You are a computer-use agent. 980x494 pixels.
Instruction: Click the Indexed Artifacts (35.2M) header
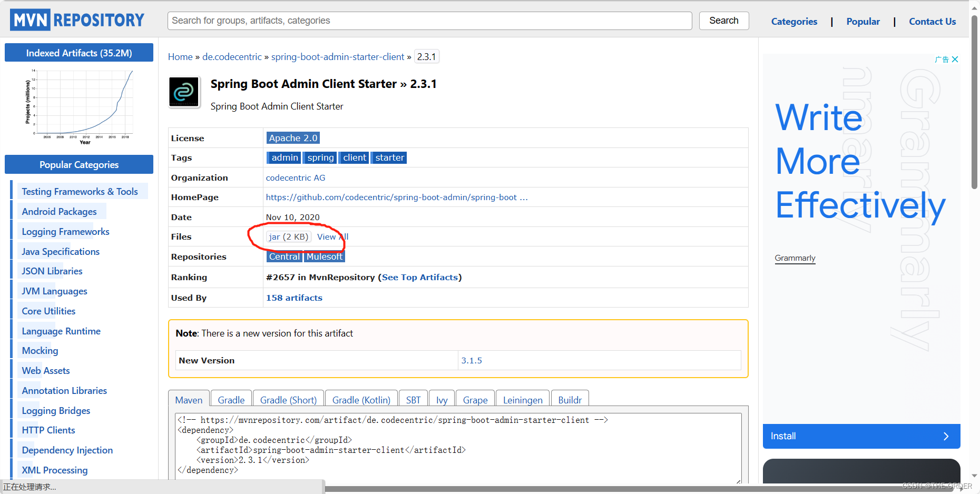coord(79,53)
